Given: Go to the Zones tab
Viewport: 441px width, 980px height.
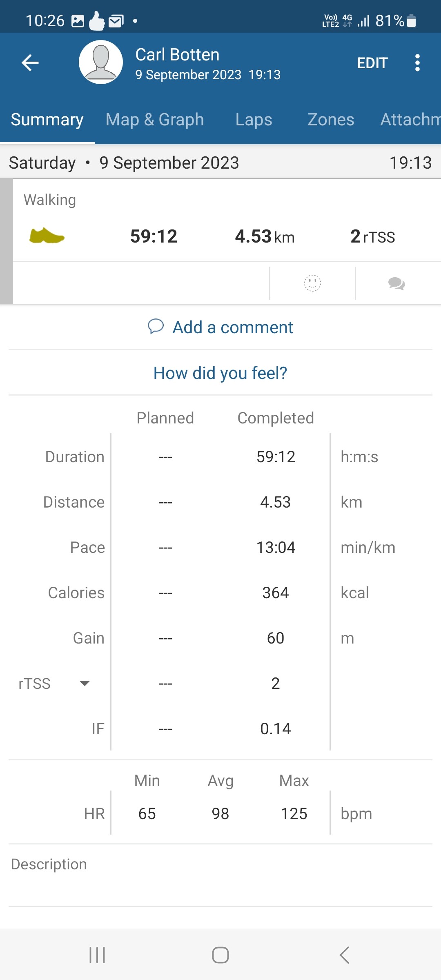Looking at the screenshot, I should (x=331, y=120).
